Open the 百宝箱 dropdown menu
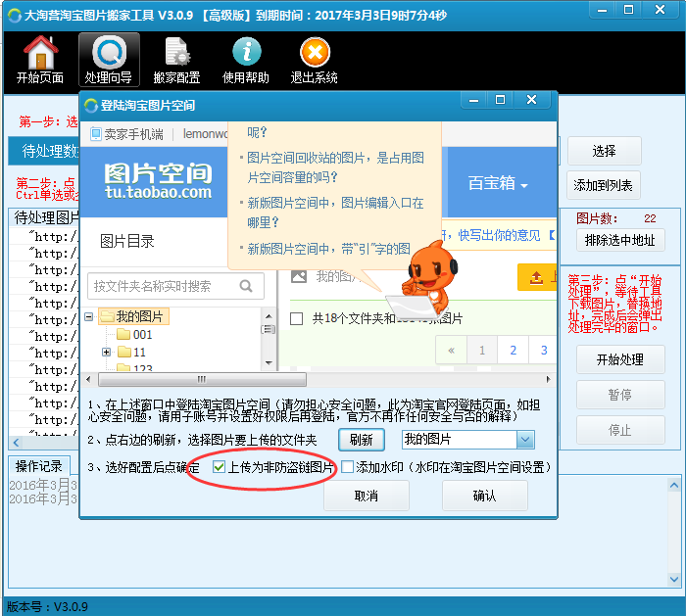Image resolution: width=686 pixels, height=616 pixels. click(x=498, y=183)
